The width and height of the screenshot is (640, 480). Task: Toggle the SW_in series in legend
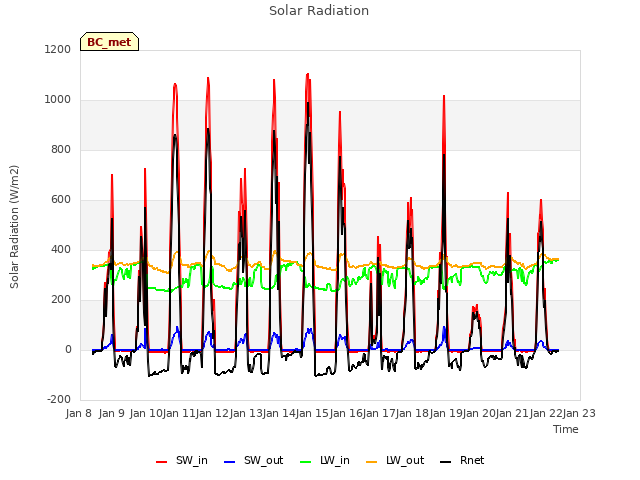tap(182, 460)
